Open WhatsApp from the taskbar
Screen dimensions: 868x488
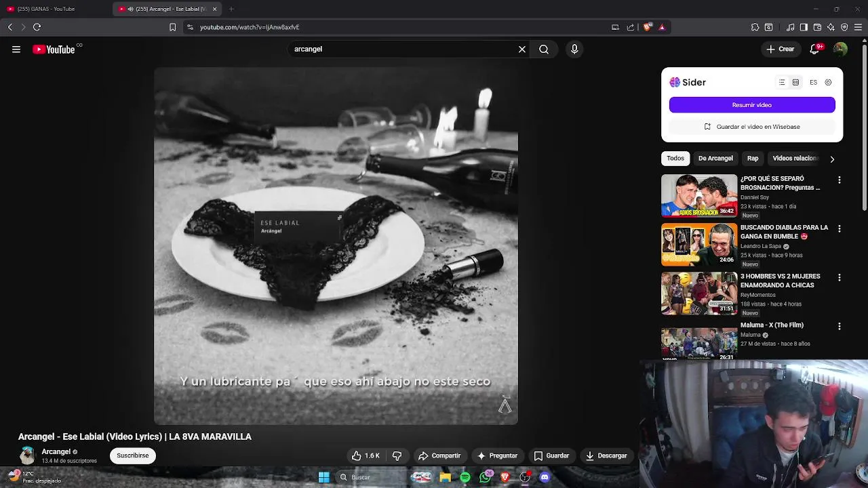click(485, 477)
